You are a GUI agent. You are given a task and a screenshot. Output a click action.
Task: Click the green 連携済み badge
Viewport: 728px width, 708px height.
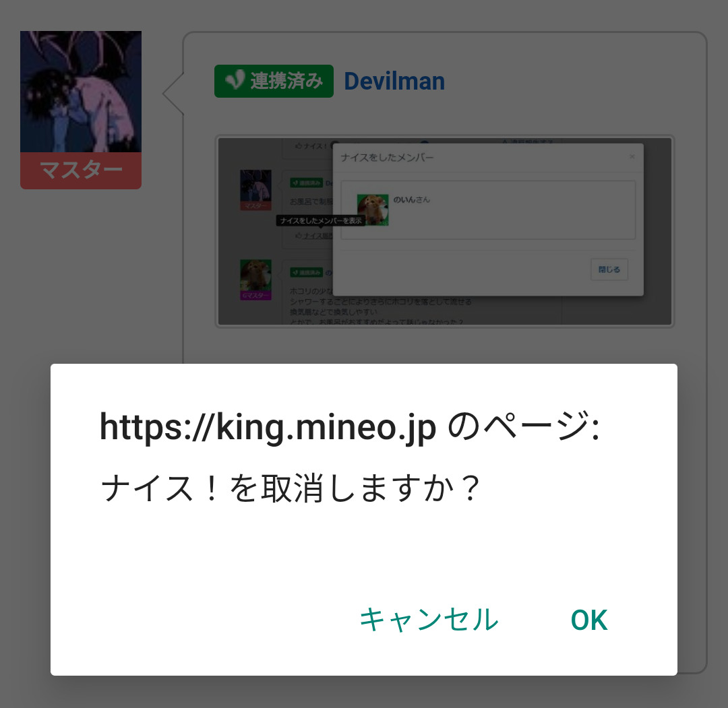(x=274, y=82)
